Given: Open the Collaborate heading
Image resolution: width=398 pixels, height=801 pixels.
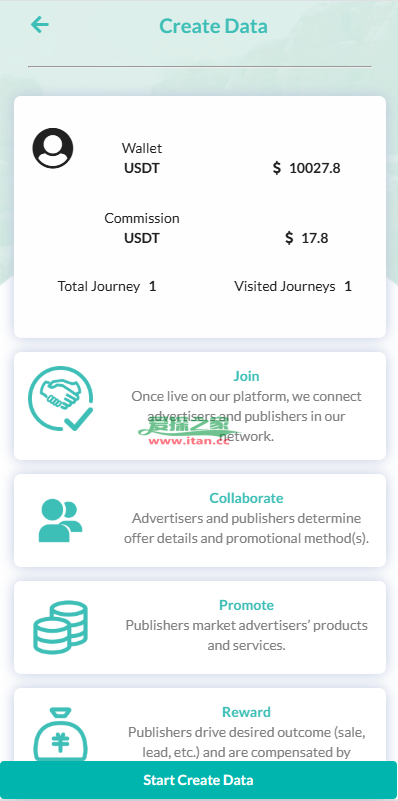Looking at the screenshot, I should click(x=246, y=498).
